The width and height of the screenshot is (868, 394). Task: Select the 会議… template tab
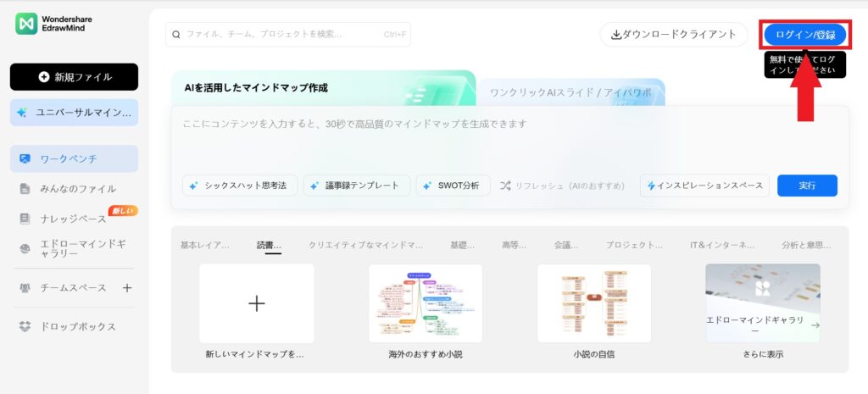[x=566, y=245]
